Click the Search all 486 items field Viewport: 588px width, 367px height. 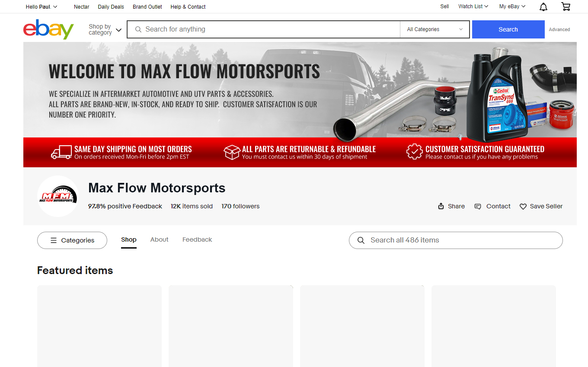tap(456, 240)
